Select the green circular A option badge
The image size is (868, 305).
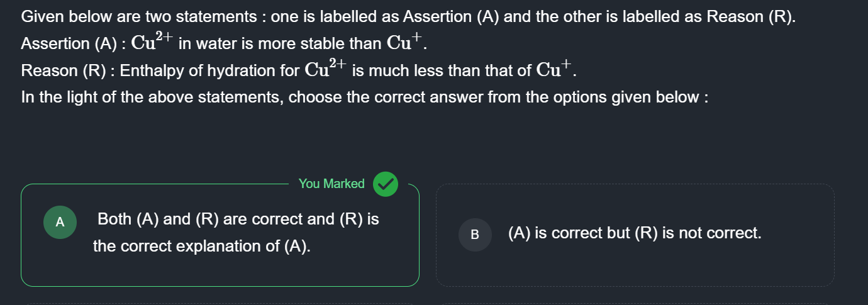tap(60, 222)
